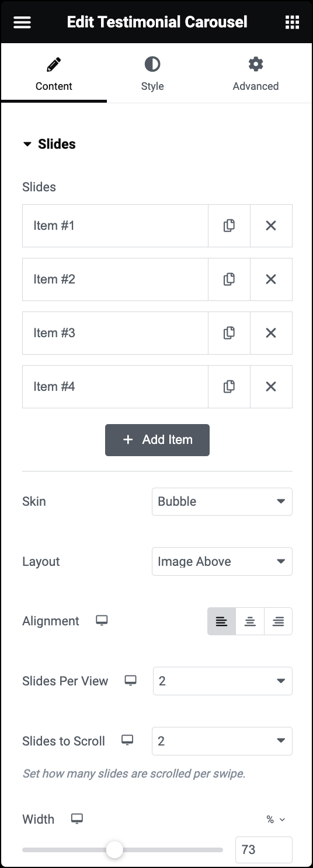Duplicate Item #3 slide
The width and height of the screenshot is (313, 868).
pyautogui.click(x=229, y=333)
